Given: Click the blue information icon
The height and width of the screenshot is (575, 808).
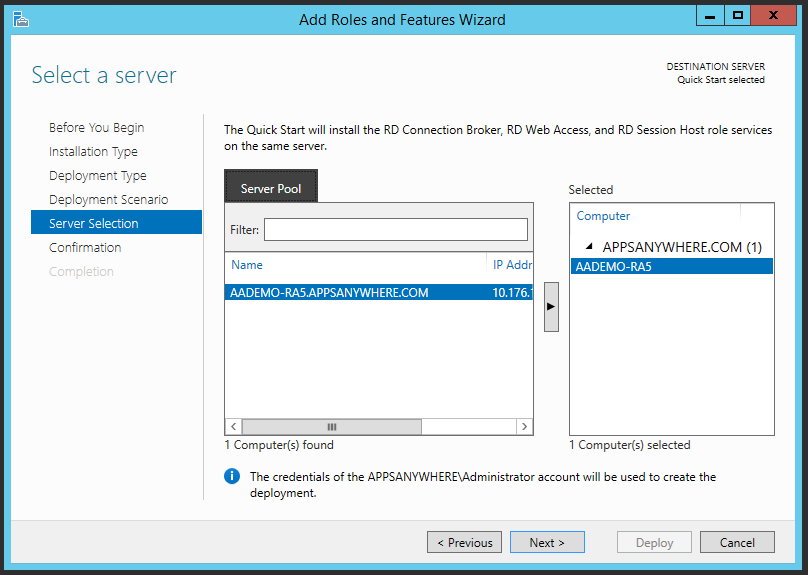Looking at the screenshot, I should pyautogui.click(x=232, y=477).
